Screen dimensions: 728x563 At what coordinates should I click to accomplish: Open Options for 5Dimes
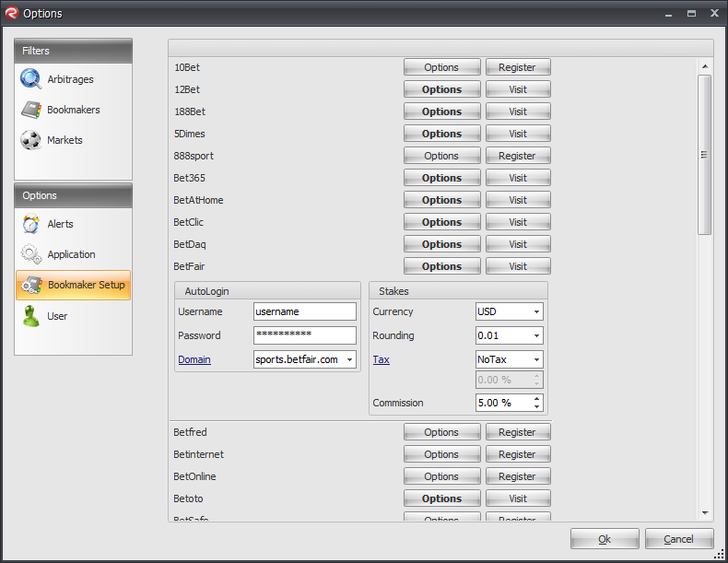[x=441, y=134]
